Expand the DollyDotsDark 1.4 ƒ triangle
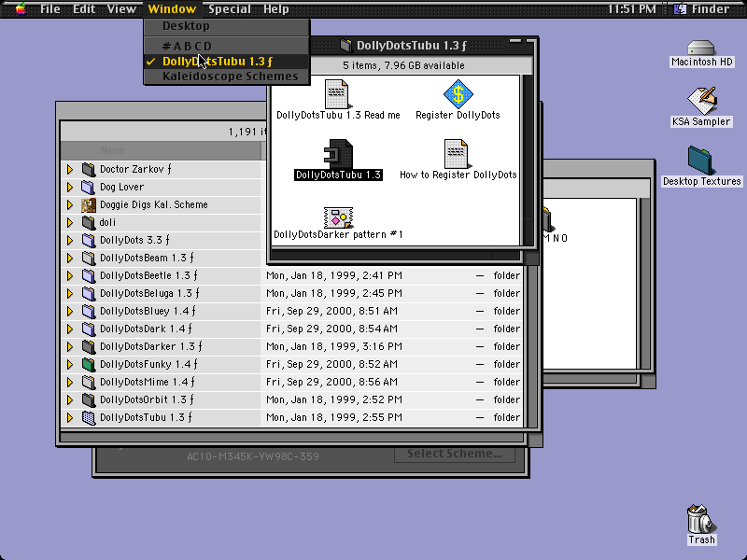The image size is (747, 560). pos(70,329)
